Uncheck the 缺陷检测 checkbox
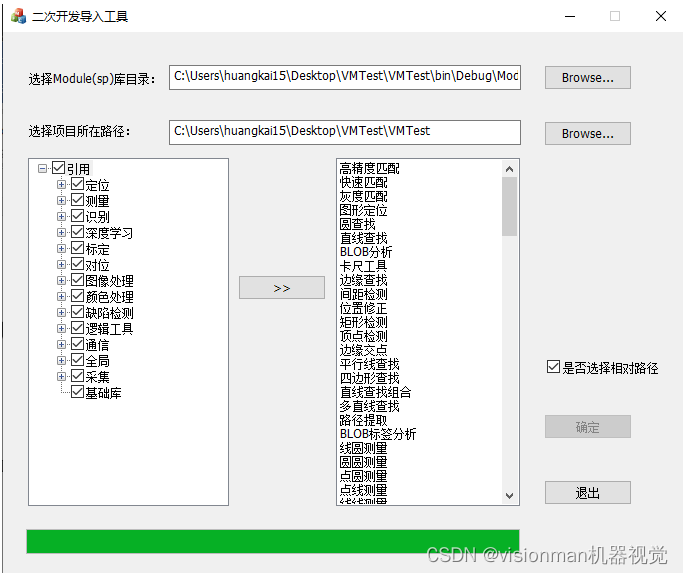 click(x=78, y=312)
